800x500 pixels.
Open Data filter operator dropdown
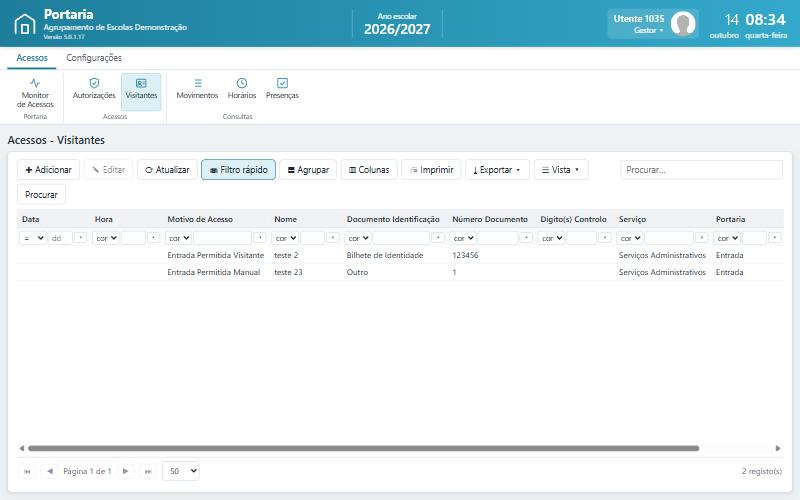[x=33, y=238]
